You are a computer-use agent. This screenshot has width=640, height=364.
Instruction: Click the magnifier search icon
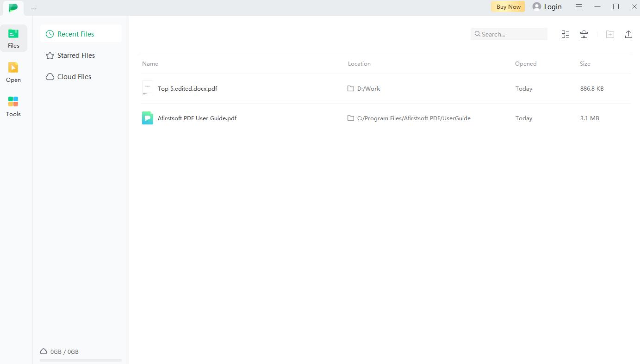pyautogui.click(x=477, y=34)
